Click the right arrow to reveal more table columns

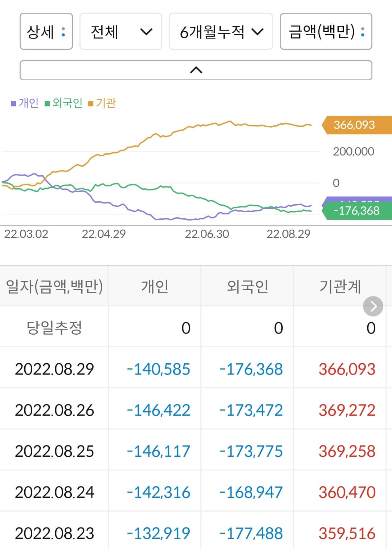tap(373, 306)
